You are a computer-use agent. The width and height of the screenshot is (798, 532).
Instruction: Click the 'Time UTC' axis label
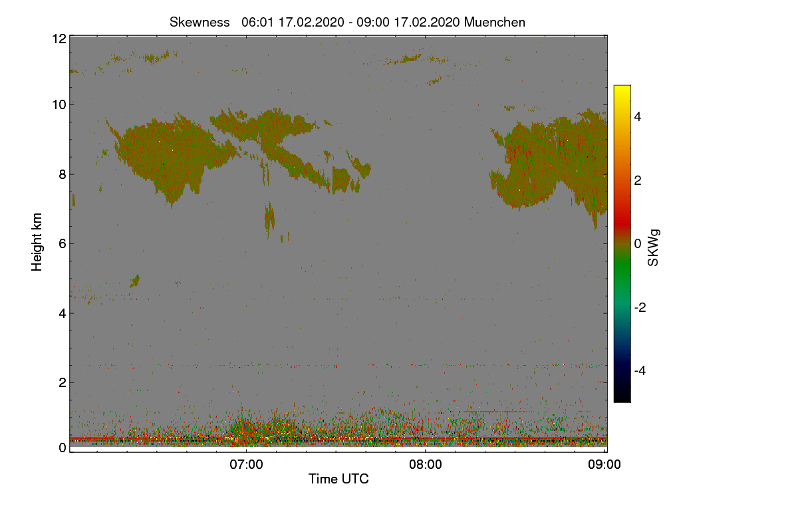coord(338,479)
